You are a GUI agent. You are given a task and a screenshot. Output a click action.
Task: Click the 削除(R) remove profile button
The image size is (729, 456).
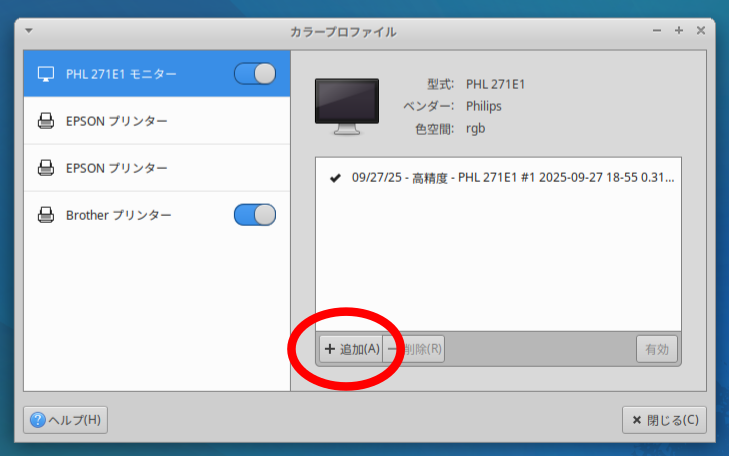(416, 349)
